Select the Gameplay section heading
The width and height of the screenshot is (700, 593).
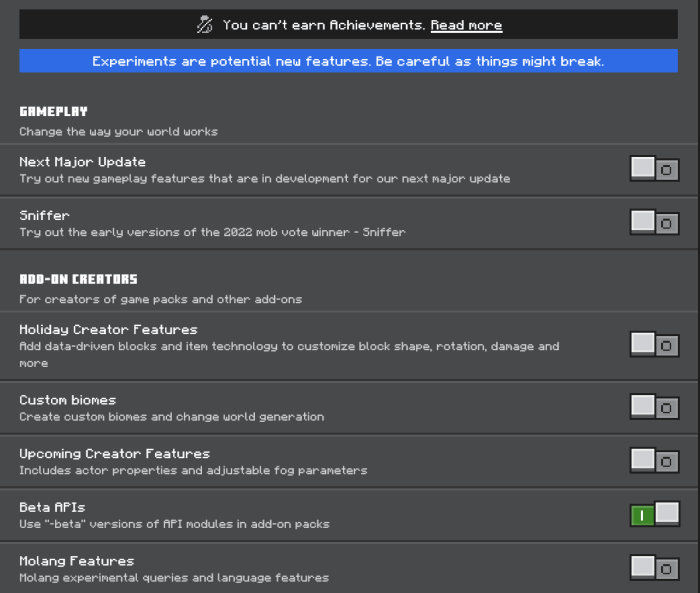pyautogui.click(x=54, y=111)
